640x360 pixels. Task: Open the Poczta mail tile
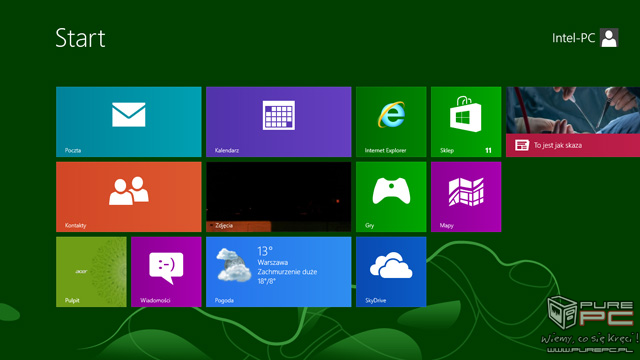[129, 122]
